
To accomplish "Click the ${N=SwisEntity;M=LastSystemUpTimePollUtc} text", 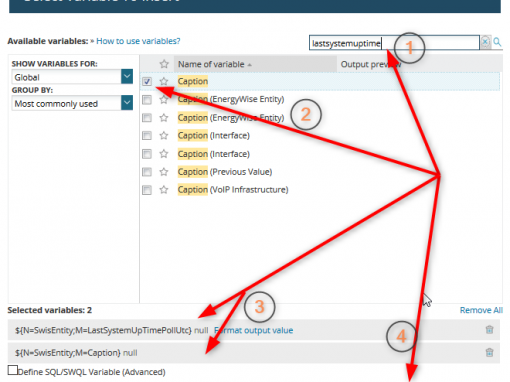I will 103,330.
